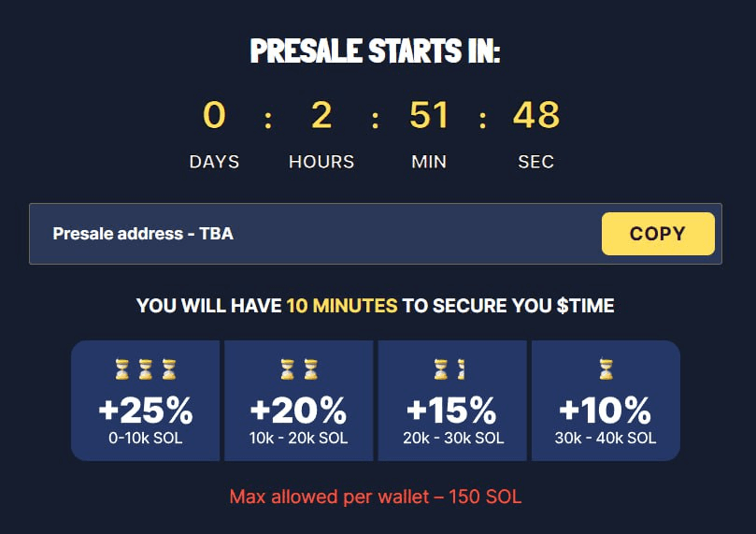
Task: Click the full hourglass icon above +15%
Action: [441, 369]
